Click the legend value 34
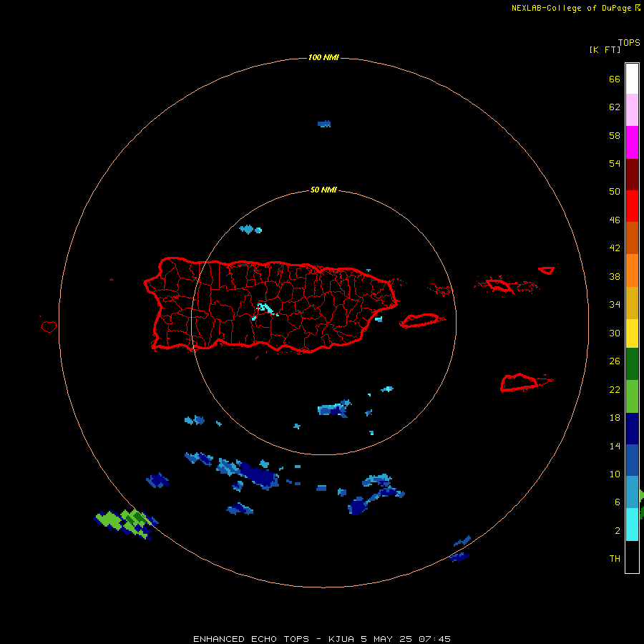This screenshot has height=644, width=644. [x=615, y=304]
